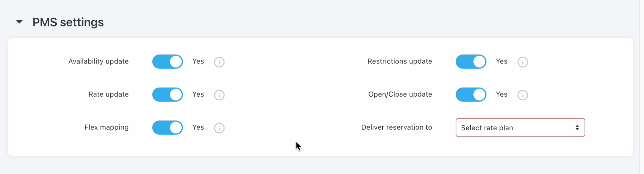Open info icon for Open/Close update
Viewport: 644px width, 174px height.
coord(522,95)
